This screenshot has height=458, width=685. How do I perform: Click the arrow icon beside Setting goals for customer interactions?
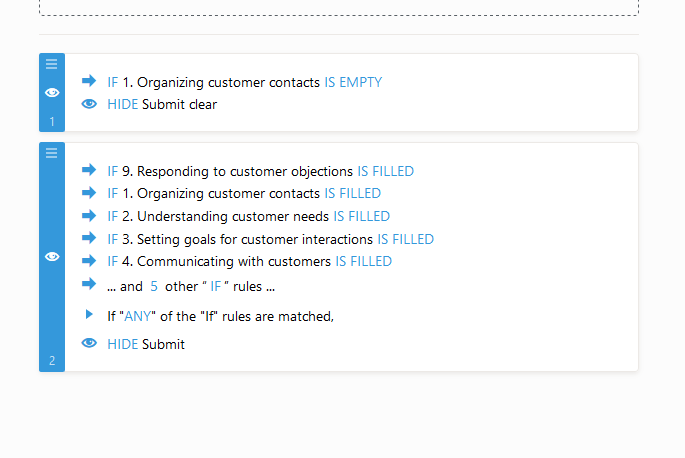click(89, 238)
